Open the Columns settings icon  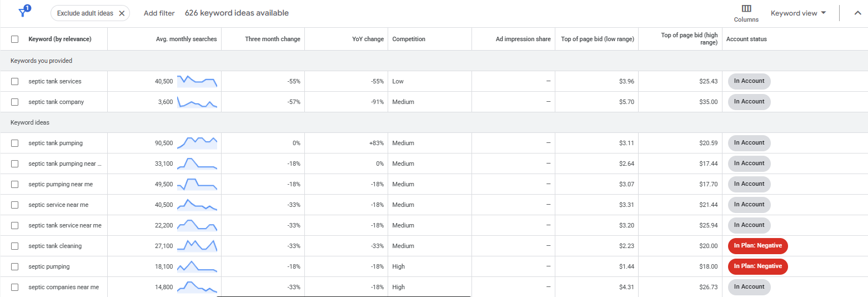(746, 13)
